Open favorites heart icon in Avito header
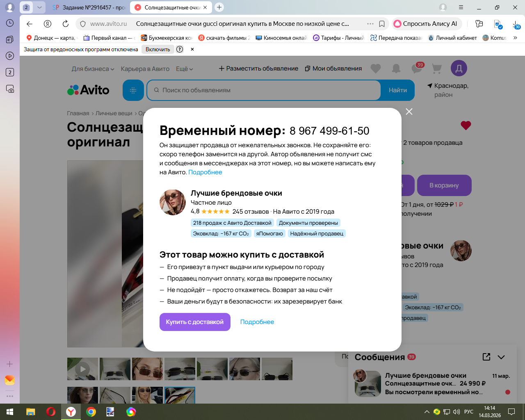Screen dimensions: 525x420 [x=376, y=68]
